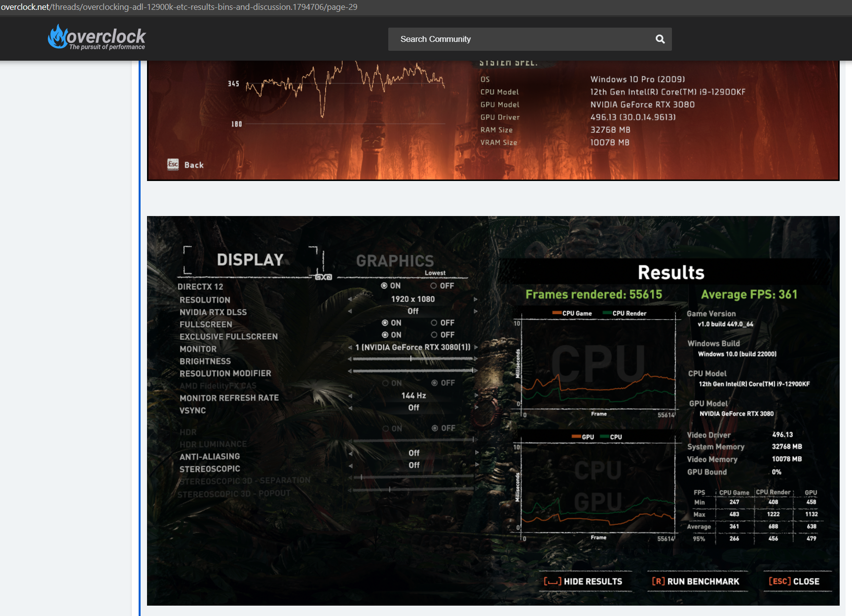Viewport: 852px width, 616px height.
Task: Click the GPU Bound "0%" value
Action: 777,472
